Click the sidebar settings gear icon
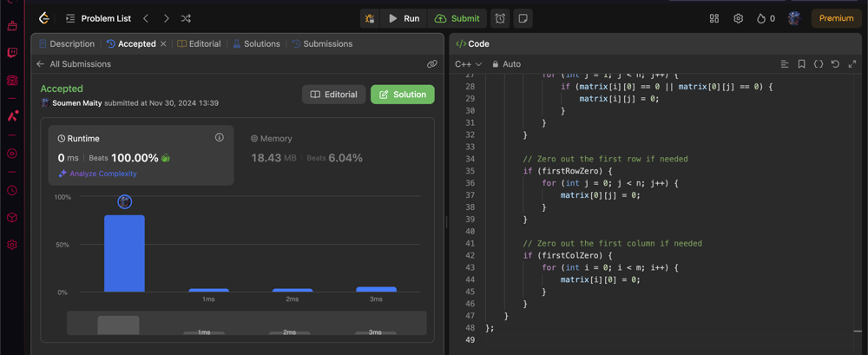This screenshot has width=868, height=355. (x=12, y=244)
